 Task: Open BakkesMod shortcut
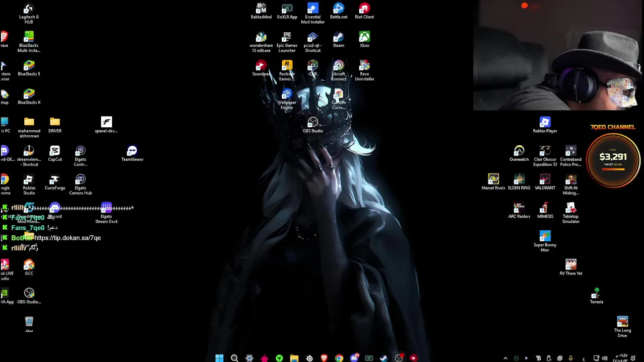click(x=261, y=11)
